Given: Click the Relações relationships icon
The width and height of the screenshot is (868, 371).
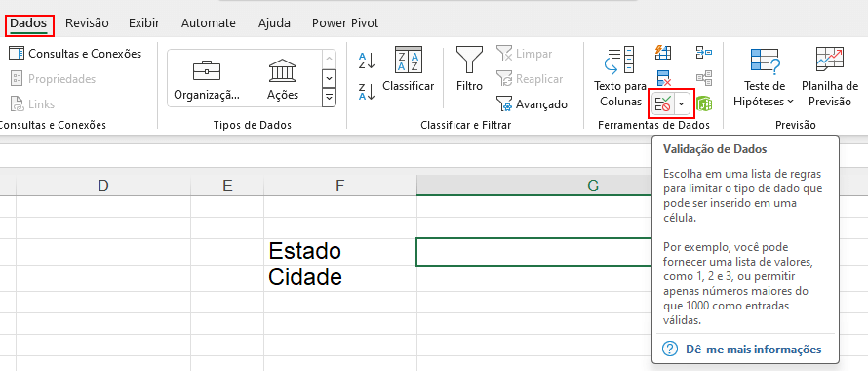Looking at the screenshot, I should (703, 78).
